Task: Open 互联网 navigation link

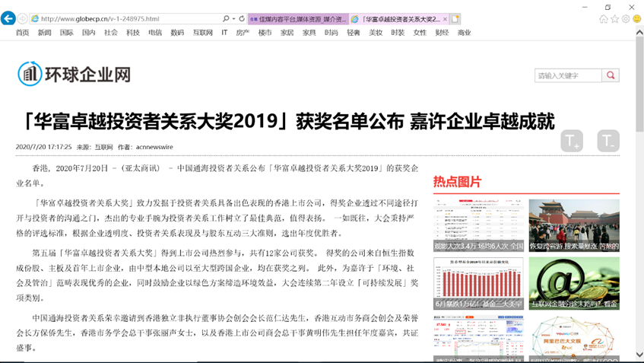Action: click(203, 33)
